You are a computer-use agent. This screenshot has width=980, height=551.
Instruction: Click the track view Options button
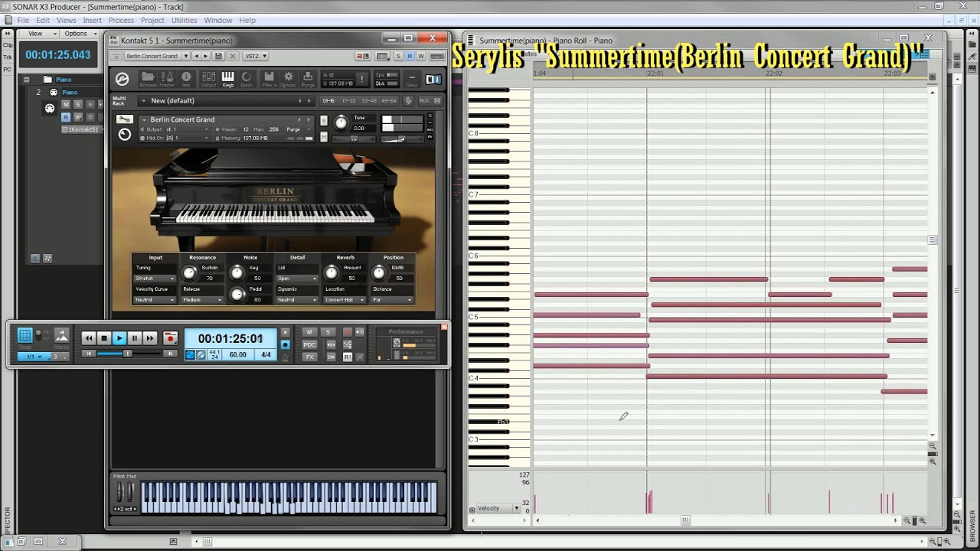point(79,34)
